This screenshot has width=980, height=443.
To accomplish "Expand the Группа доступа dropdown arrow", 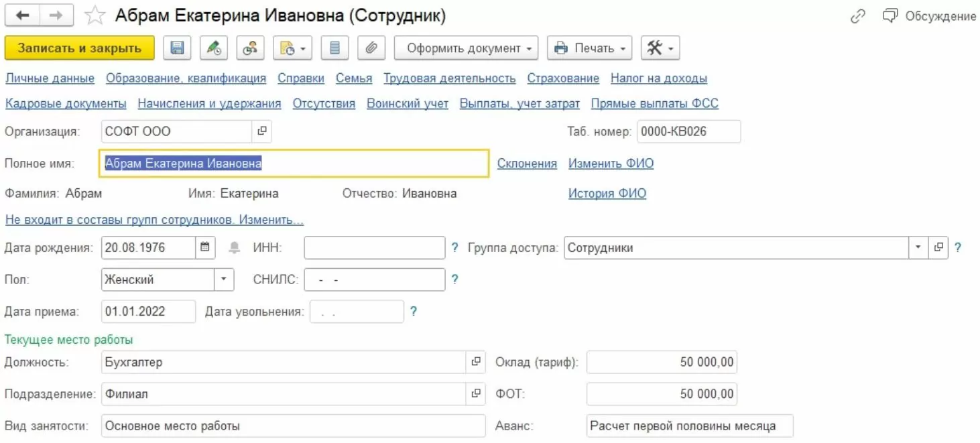I will 918,248.
